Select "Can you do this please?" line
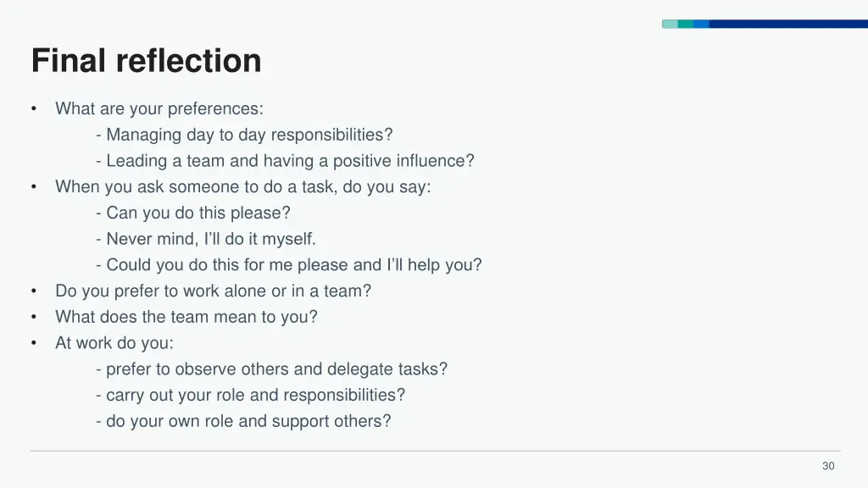This screenshot has height=488, width=868. (193, 213)
